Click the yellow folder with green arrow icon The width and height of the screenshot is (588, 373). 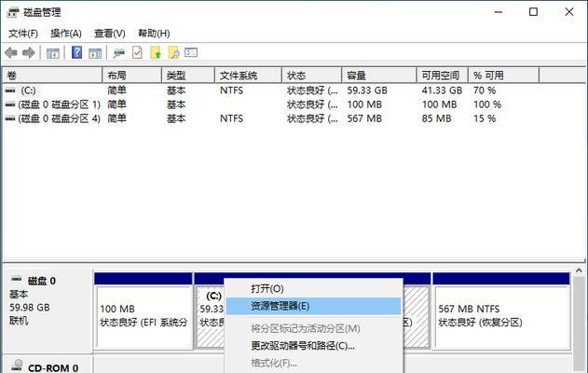coord(156,52)
